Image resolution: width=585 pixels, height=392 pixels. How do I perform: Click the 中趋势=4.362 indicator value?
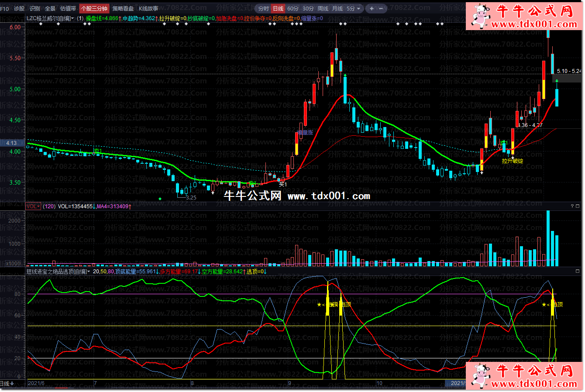pos(140,18)
